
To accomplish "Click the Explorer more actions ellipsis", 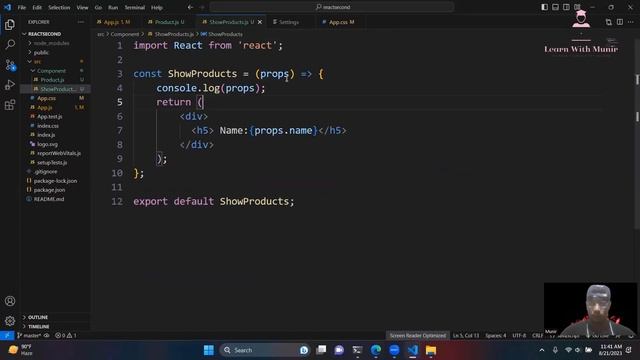I will point(81,22).
